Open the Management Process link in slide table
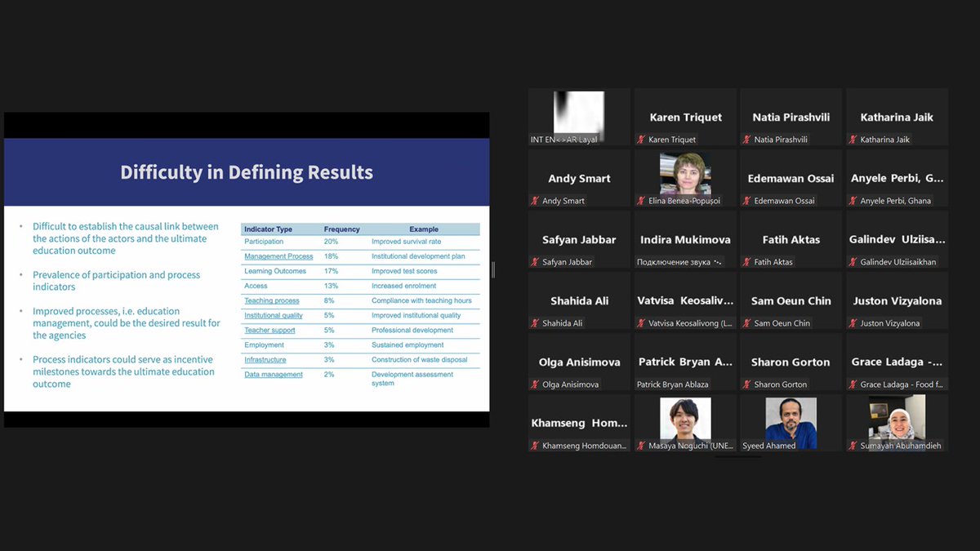Viewport: 980px width, 551px height. point(278,256)
